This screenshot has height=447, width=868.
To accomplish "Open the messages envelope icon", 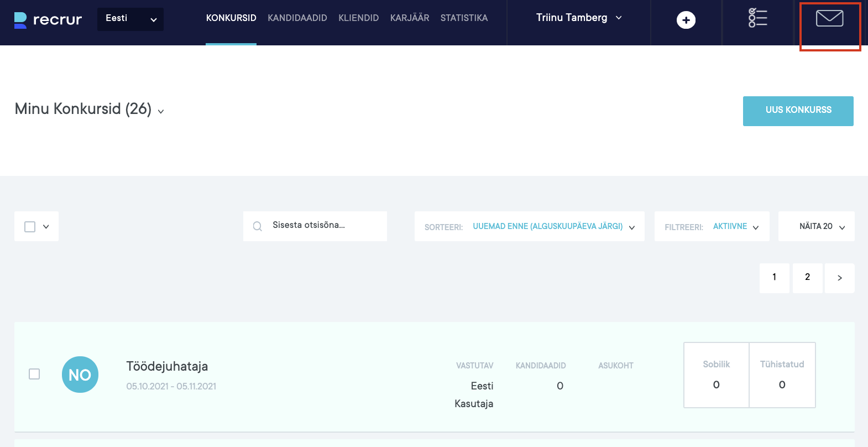I will 829,19.
